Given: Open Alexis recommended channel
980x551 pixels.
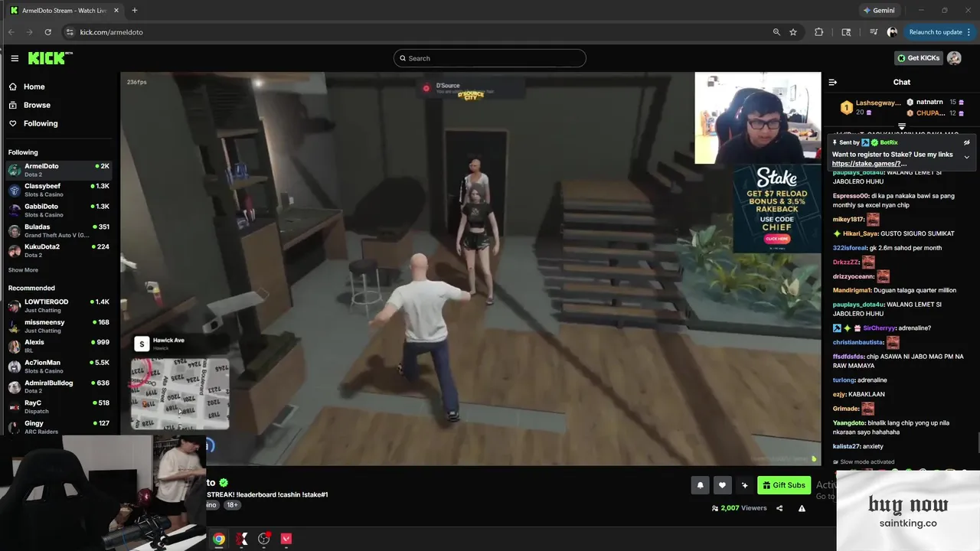Looking at the screenshot, I should click(x=59, y=346).
